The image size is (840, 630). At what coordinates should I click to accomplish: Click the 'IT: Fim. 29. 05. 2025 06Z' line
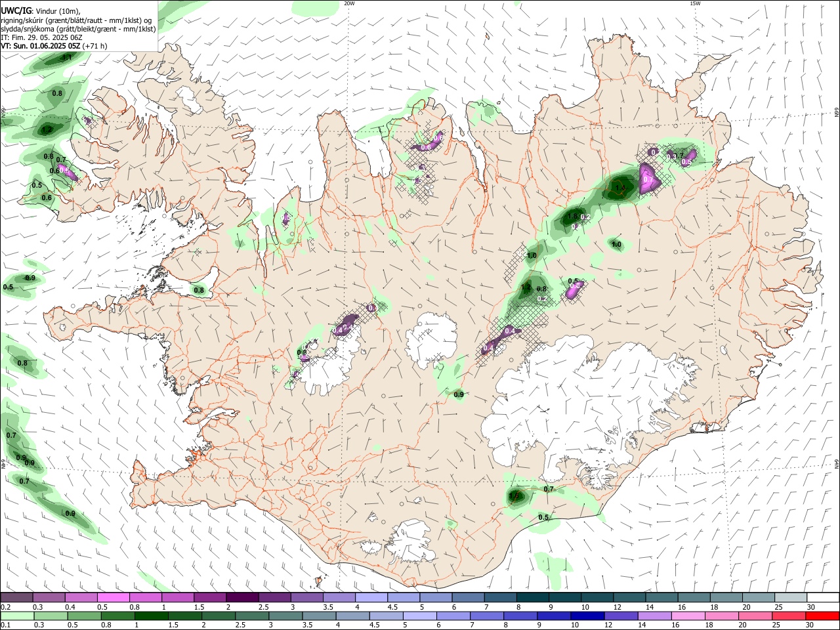pyautogui.click(x=41, y=37)
